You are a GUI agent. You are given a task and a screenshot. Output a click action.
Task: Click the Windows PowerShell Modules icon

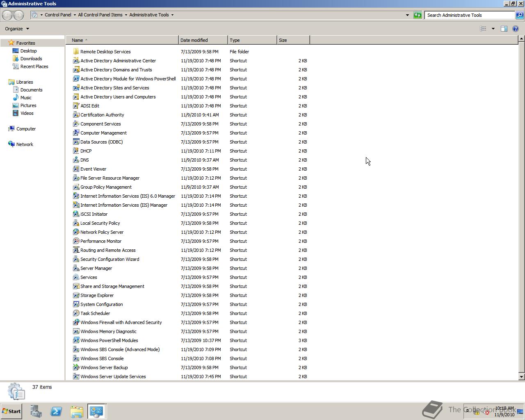76,340
